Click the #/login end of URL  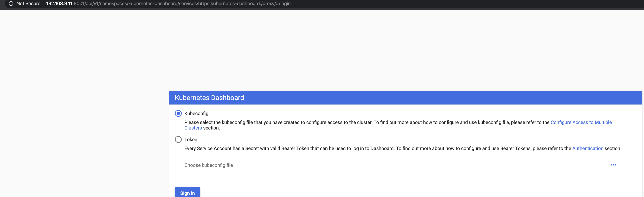click(x=283, y=3)
